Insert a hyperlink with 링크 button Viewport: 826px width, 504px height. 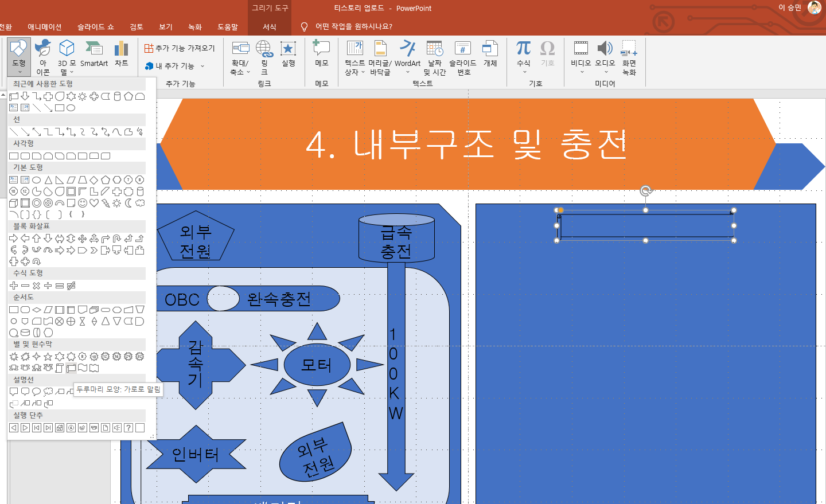pyautogui.click(x=264, y=57)
